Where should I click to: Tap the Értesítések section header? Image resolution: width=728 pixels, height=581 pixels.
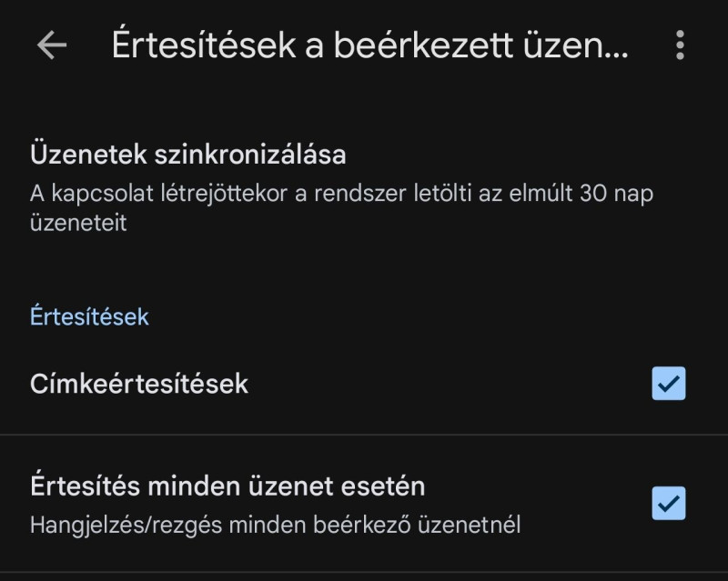point(89,316)
